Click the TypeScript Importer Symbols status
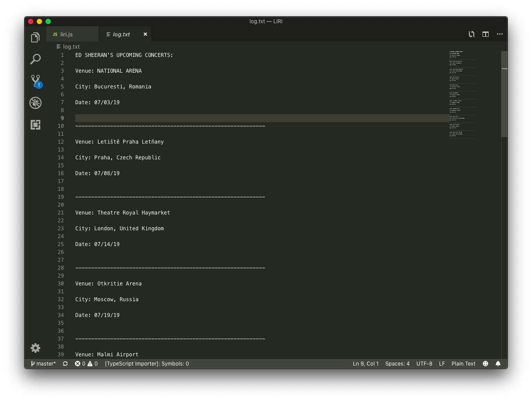The width and height of the screenshot is (532, 401). (147, 364)
